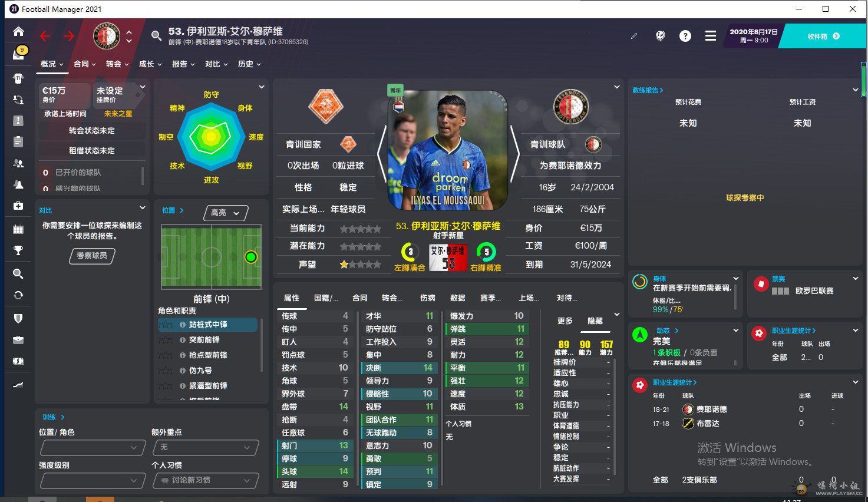This screenshot has height=502, width=868.
Task: Expand the 转会 menu dropdown
Action: coord(117,64)
